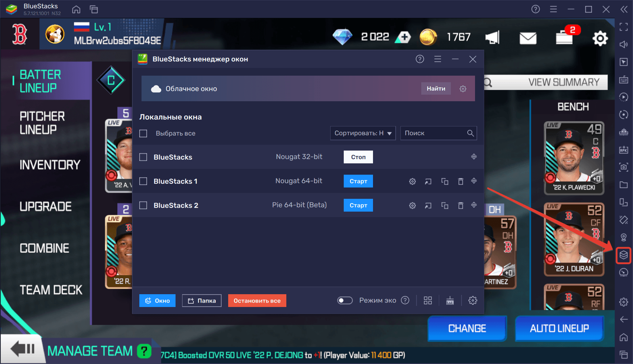The width and height of the screenshot is (633, 364).
Task: Open the COMBINE menu
Action: (x=44, y=248)
